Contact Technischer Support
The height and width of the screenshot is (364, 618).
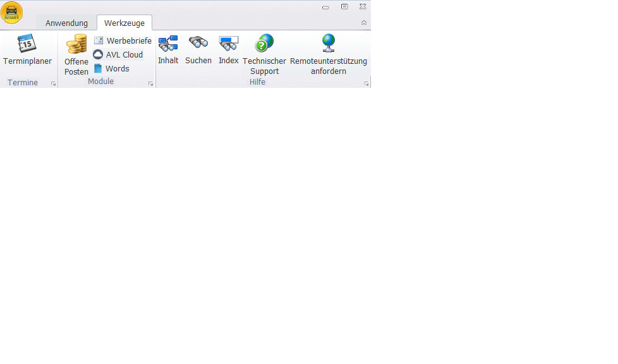coord(264,54)
